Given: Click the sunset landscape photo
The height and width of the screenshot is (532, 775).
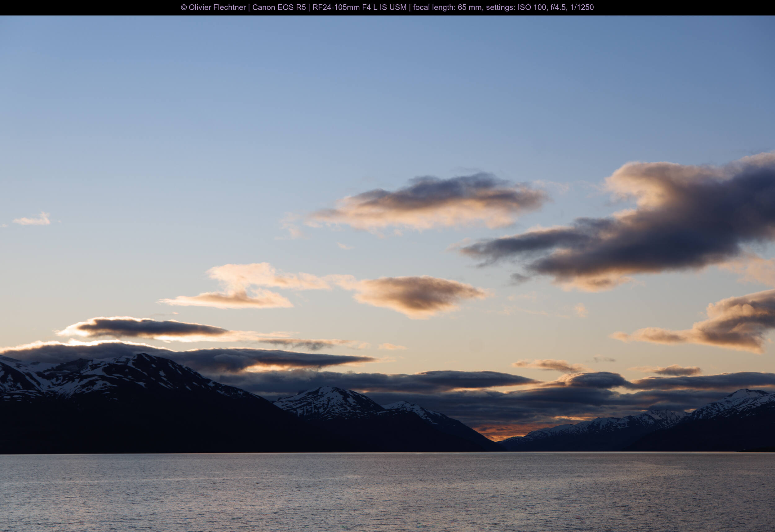Looking at the screenshot, I should [387, 274].
